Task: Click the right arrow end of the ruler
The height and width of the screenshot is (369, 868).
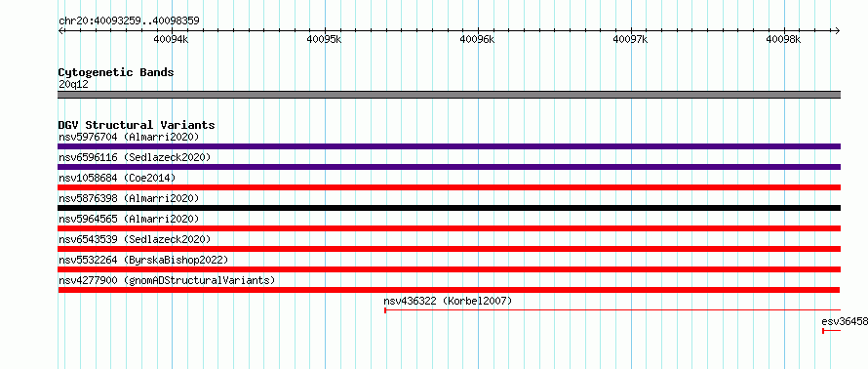Action: pyautogui.click(x=837, y=30)
